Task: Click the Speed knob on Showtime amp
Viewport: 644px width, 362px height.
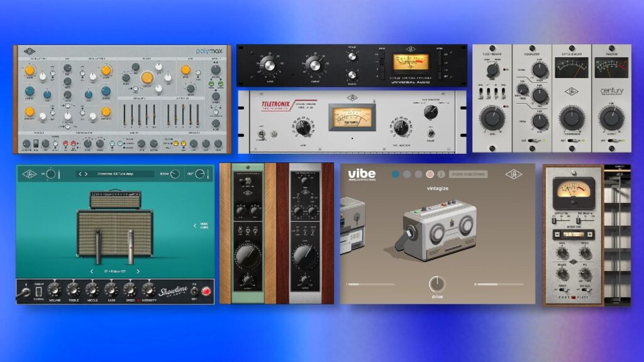Action: (130, 290)
